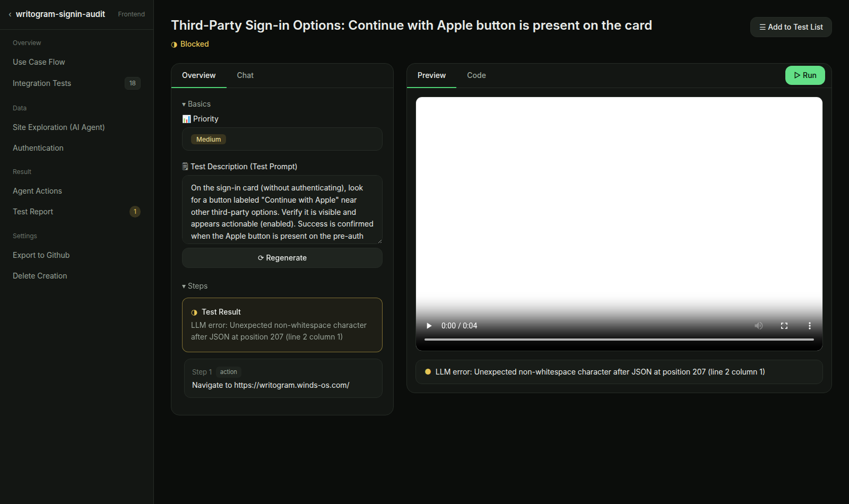Switch to the Code tab
Image resolution: width=849 pixels, height=504 pixels.
click(477, 75)
